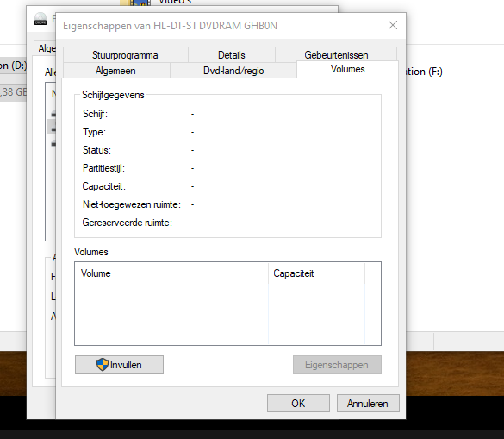Cancel with the Annuleren button
The image size is (504, 439).
pyautogui.click(x=368, y=404)
